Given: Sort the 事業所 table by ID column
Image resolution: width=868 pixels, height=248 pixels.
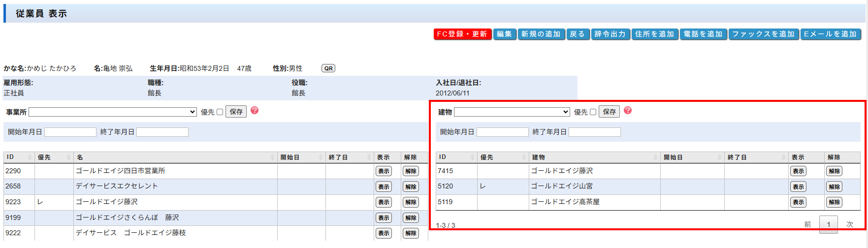Looking at the screenshot, I should [19, 157].
